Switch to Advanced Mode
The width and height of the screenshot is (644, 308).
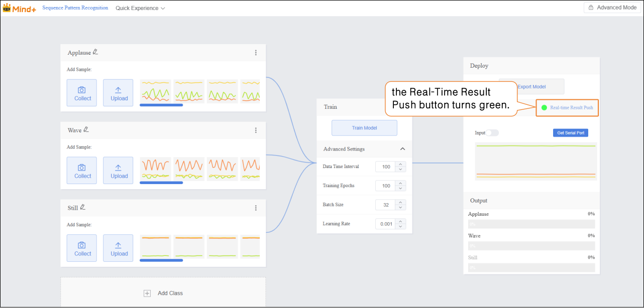click(612, 8)
